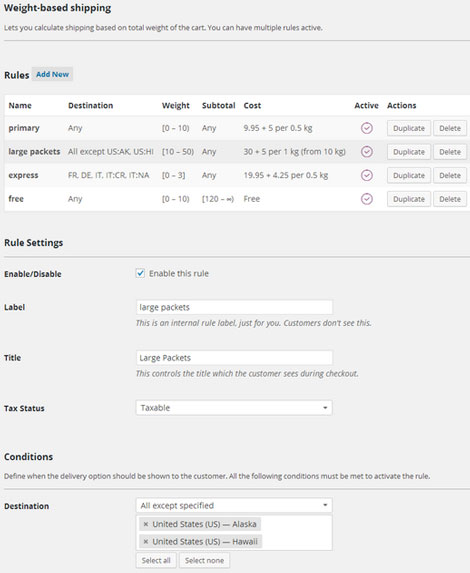Viewport: 470px width, 573px height.
Task: Open the Destination 'All except specified' dropdown
Action: [x=234, y=505]
